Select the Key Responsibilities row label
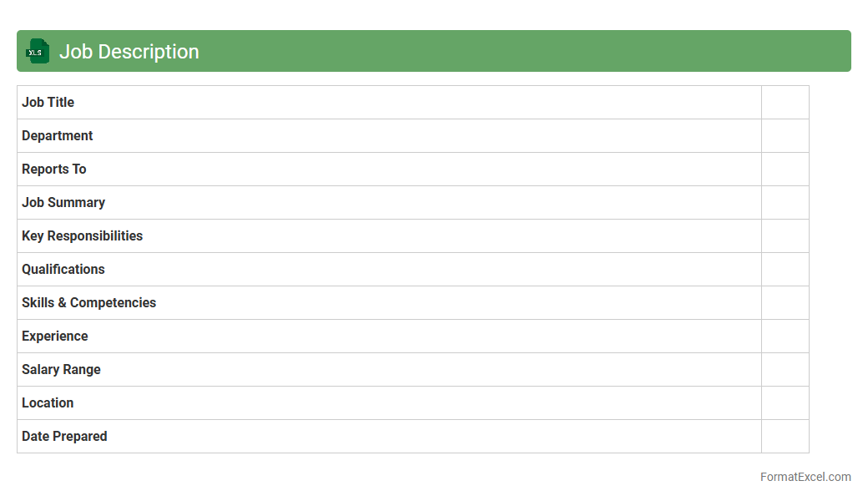This screenshot has height=501, width=868. point(82,235)
